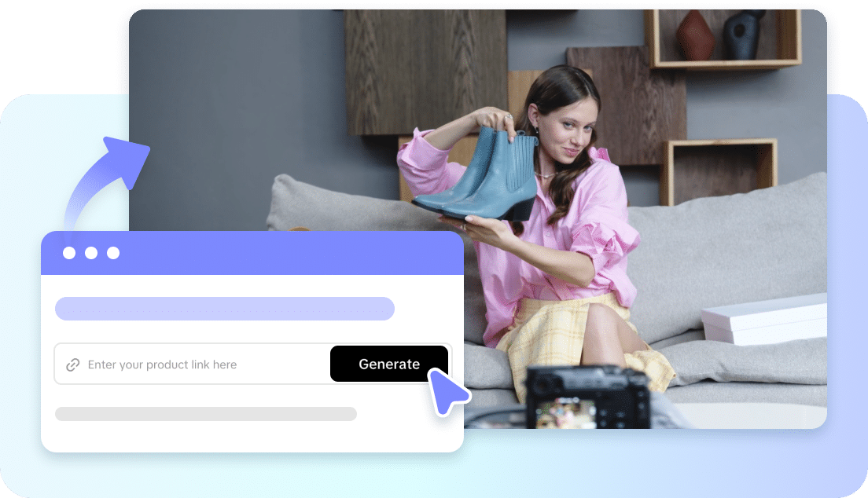Select the lavender placeholder bar

click(224, 309)
